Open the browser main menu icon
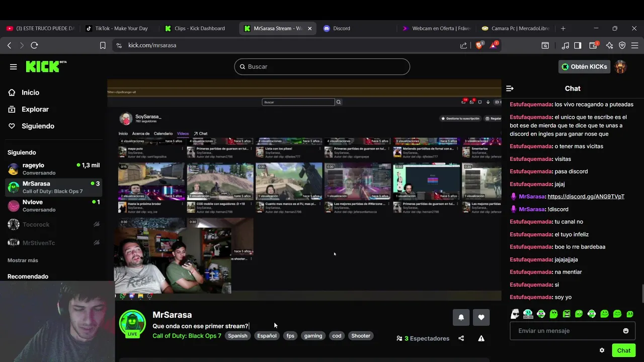Viewport: 644px width, 362px height. click(x=634, y=45)
